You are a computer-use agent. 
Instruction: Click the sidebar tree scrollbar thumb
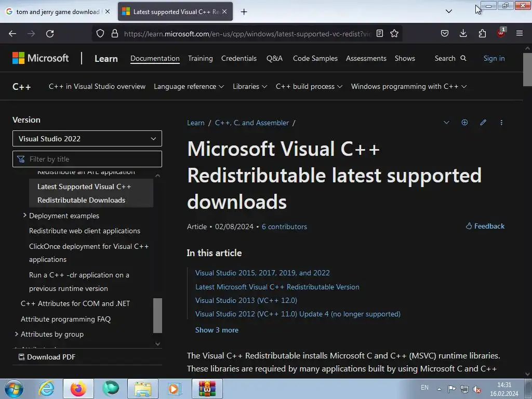coord(157,315)
